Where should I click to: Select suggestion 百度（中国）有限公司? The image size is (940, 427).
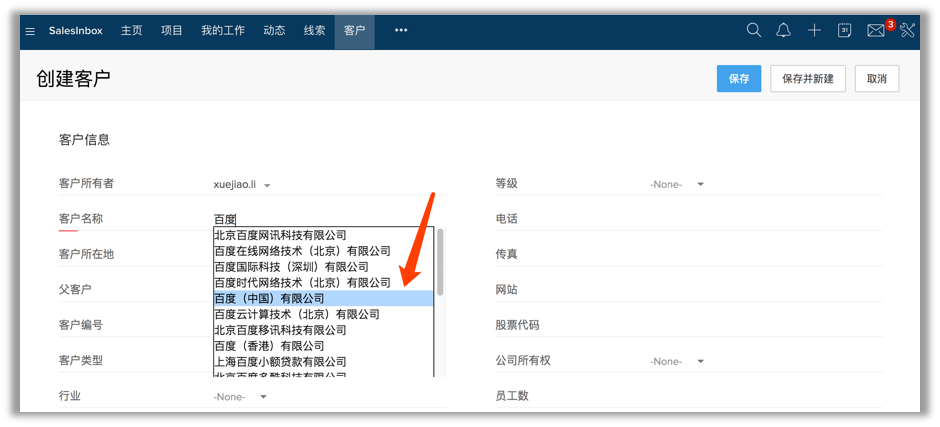tap(323, 298)
